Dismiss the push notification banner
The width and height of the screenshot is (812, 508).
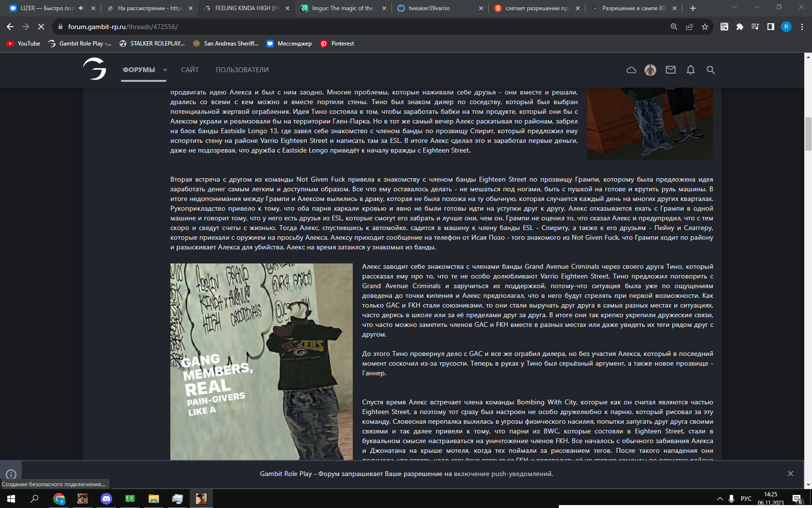click(790, 474)
